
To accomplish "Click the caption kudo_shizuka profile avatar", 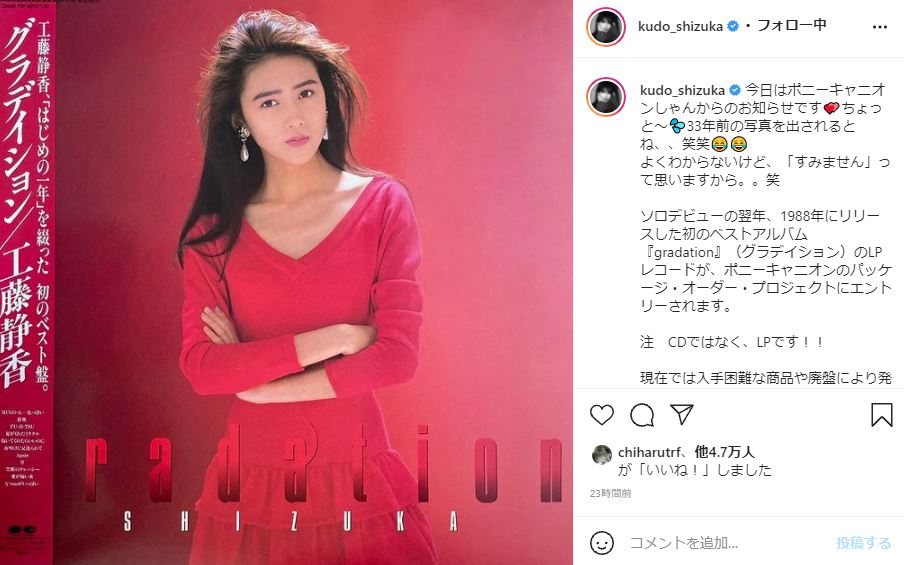I will [x=606, y=97].
